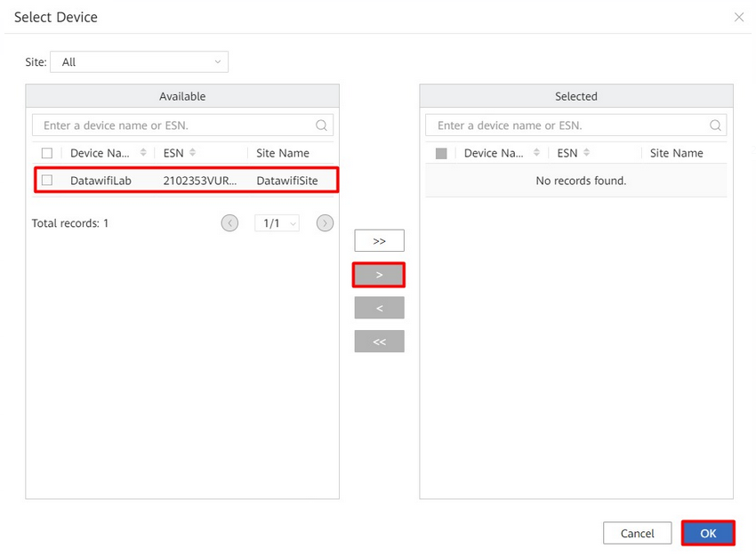Check the select-all box in Available header

pos(47,153)
